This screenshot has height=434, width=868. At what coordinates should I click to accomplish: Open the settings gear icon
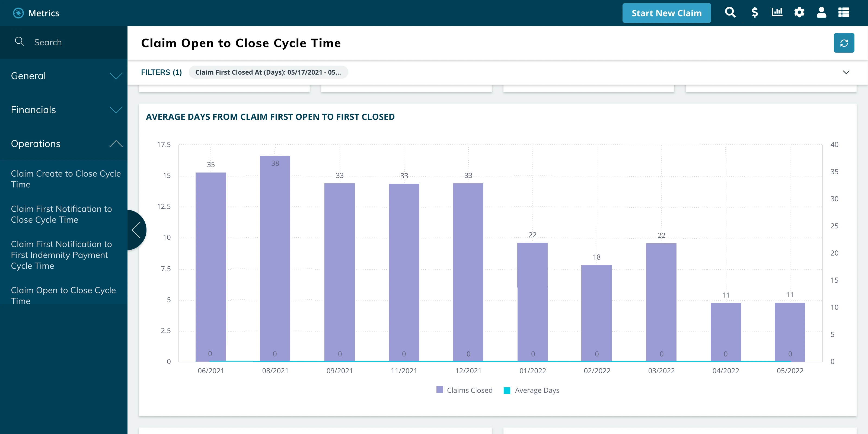click(x=799, y=13)
